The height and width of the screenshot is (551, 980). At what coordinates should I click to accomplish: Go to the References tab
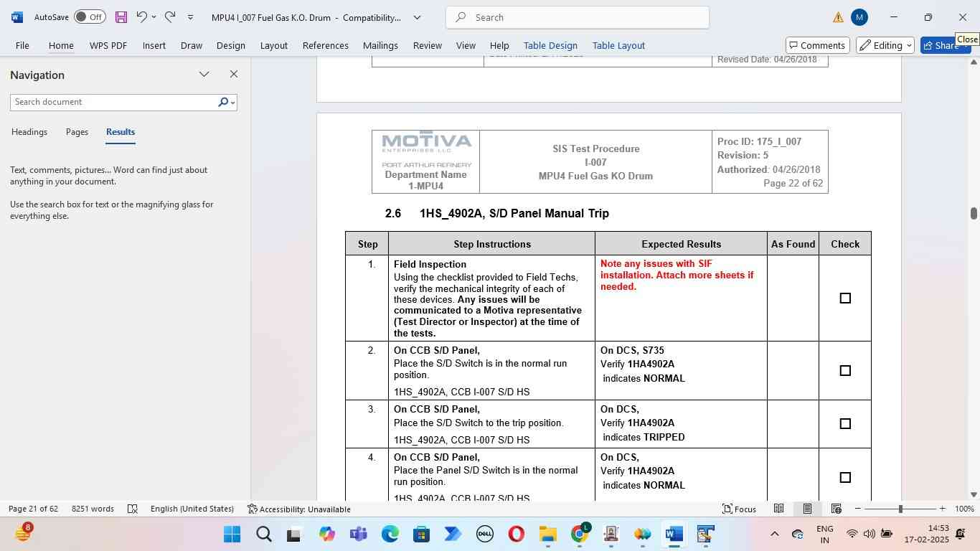coord(326,45)
